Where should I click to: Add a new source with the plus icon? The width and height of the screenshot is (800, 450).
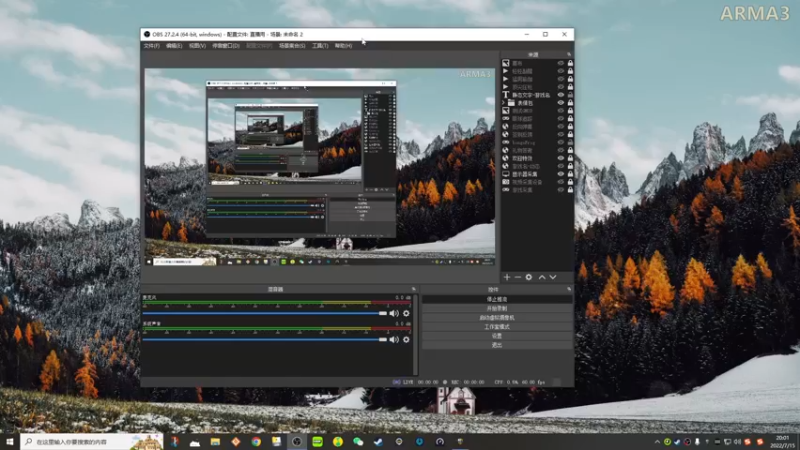(507, 277)
